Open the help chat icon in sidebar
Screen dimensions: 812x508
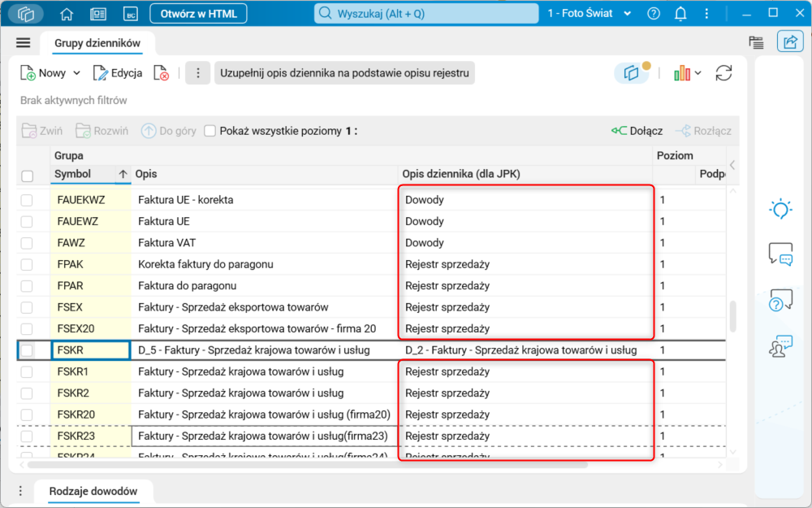[x=780, y=300]
